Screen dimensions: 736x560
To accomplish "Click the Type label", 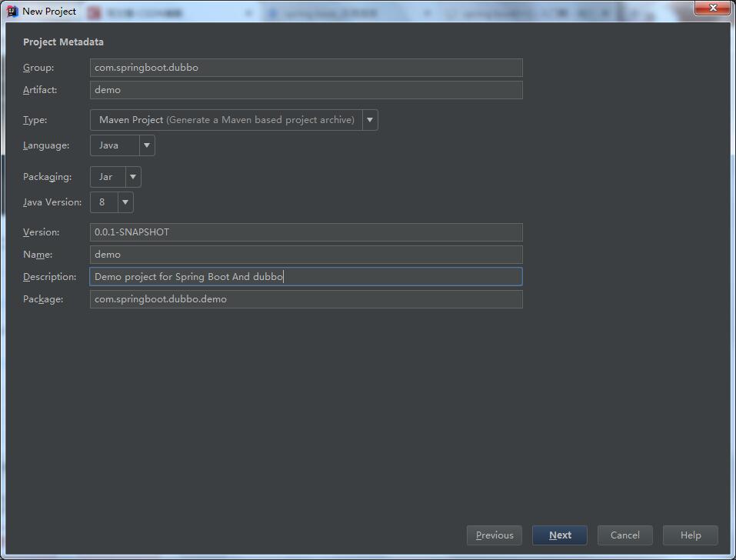I will 35,120.
